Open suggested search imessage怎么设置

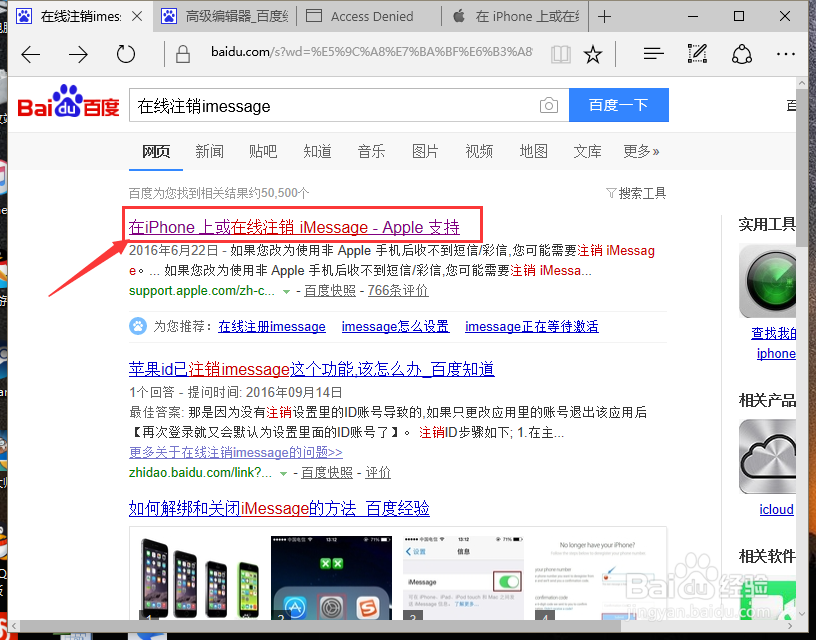coord(395,326)
